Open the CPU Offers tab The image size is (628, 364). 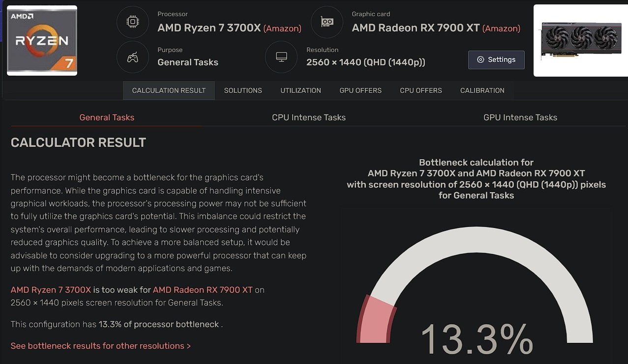421,90
